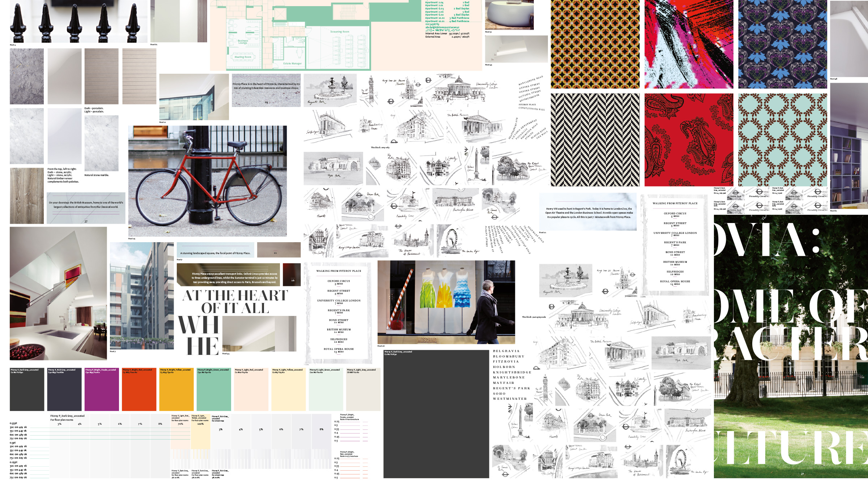The image size is (868, 488).
Task: Click the 'Business Lounge' floor plan label
Action: tap(243, 42)
